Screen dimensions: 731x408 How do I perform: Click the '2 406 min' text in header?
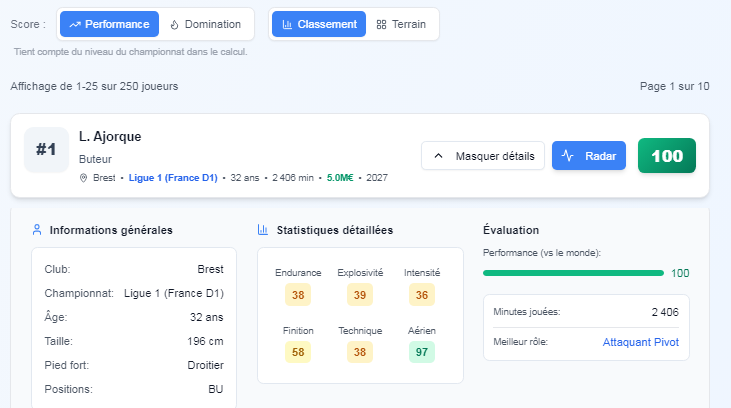coord(293,178)
